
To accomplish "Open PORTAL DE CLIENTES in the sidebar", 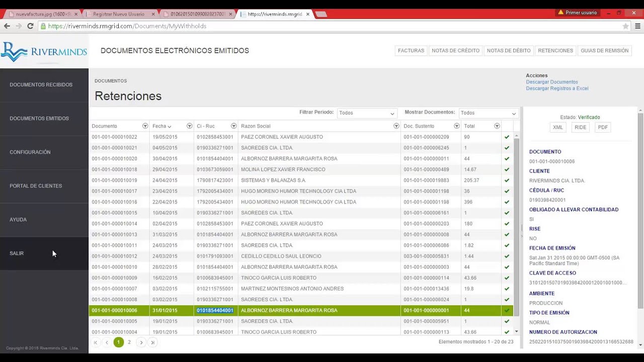I will (44, 186).
